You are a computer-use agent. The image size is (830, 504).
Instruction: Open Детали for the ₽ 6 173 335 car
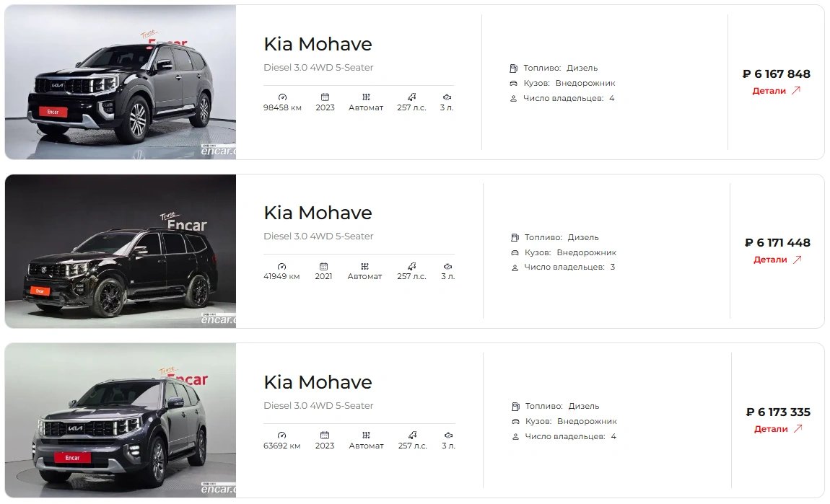[778, 429]
